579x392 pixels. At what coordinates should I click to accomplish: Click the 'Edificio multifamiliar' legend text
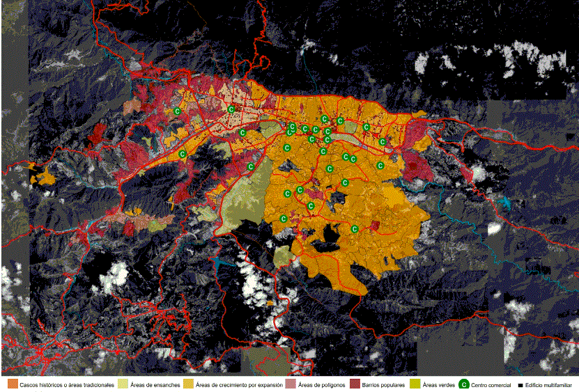(x=548, y=385)
